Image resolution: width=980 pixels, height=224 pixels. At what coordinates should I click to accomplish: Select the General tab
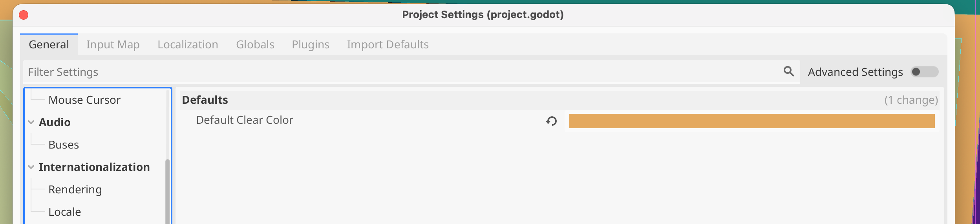point(49,45)
